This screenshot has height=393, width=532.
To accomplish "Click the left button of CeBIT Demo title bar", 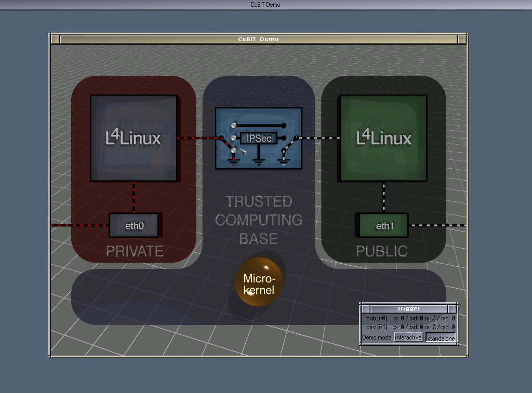I will click(x=55, y=39).
